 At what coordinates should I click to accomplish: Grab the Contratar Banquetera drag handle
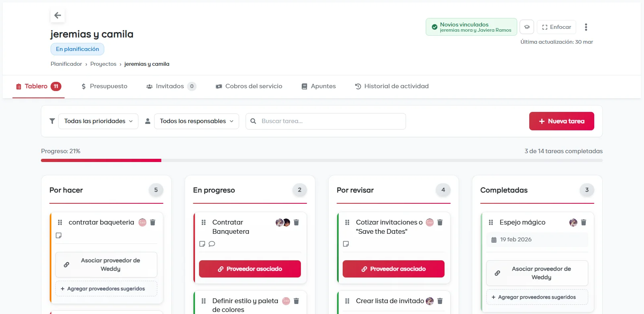203,223
